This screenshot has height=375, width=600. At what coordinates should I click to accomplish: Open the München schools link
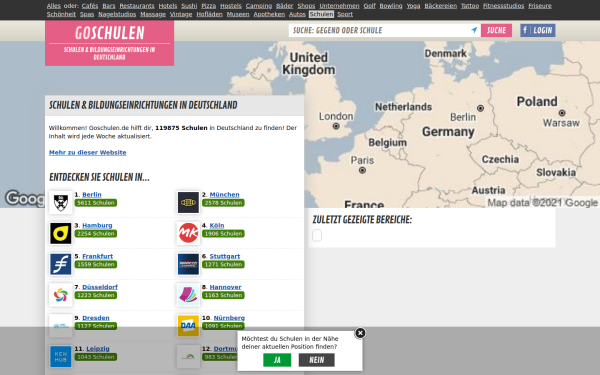(224, 194)
